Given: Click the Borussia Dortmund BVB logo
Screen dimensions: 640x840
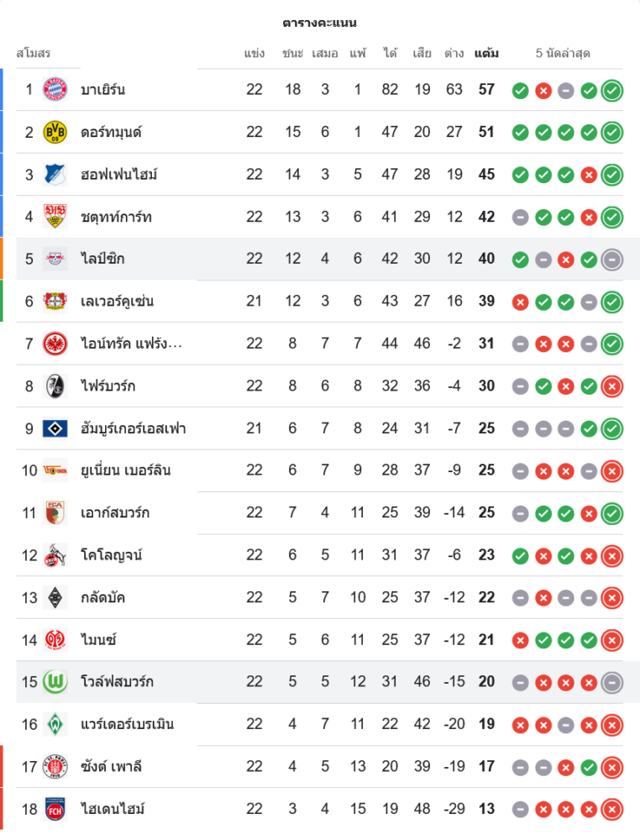Looking at the screenshot, I should tap(55, 132).
